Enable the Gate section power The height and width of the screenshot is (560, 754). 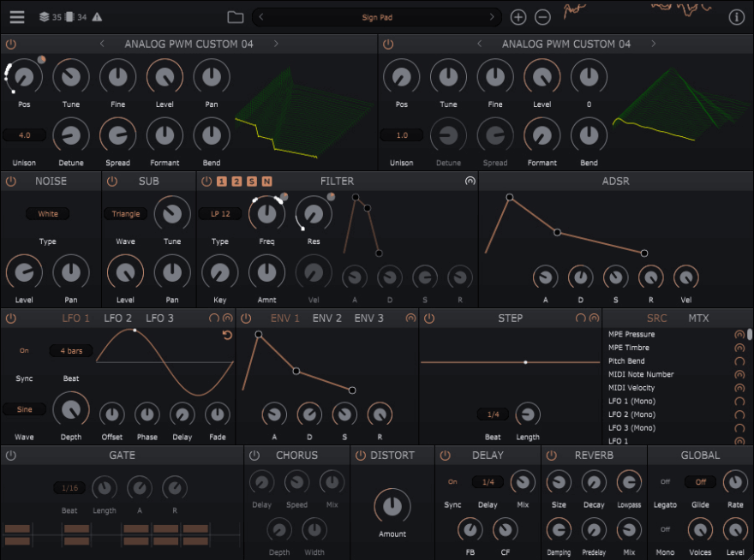pyautogui.click(x=10, y=456)
